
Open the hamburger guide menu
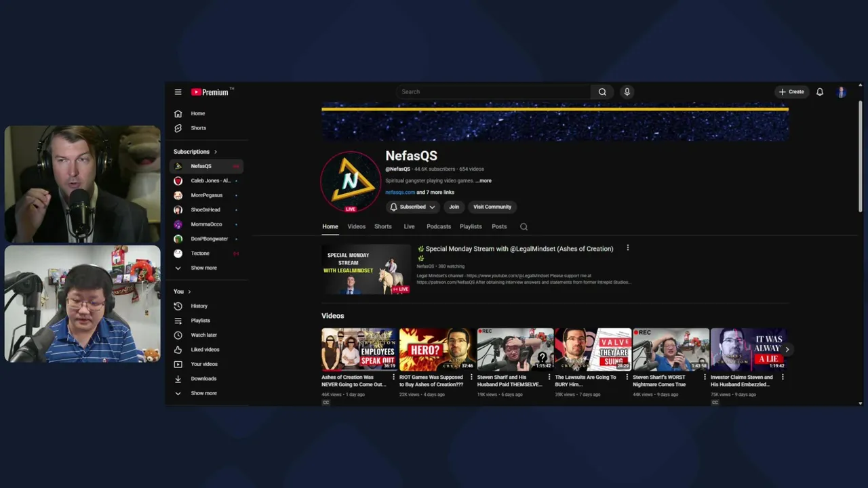178,92
